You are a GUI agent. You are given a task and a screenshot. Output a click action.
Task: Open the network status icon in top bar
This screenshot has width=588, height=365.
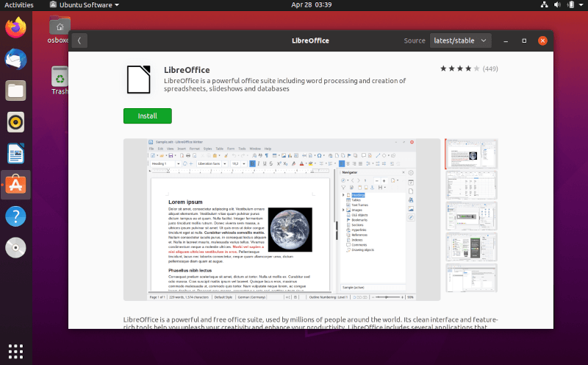coord(544,5)
